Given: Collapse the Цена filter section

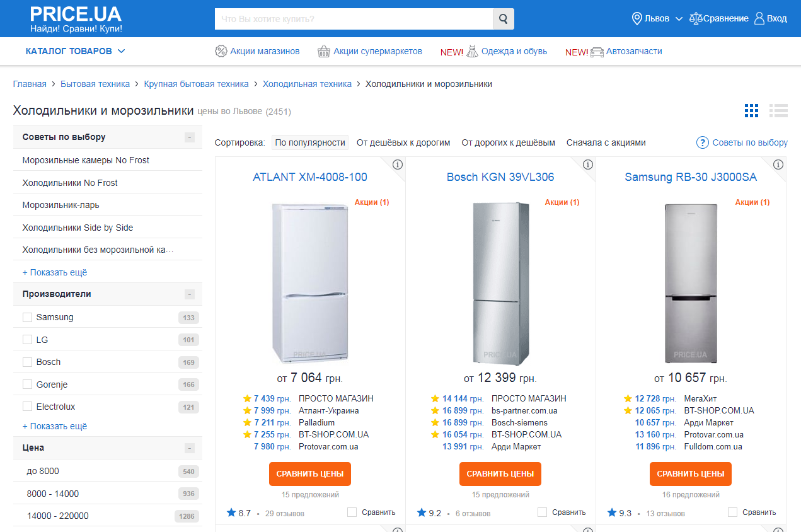Looking at the screenshot, I should [x=190, y=448].
